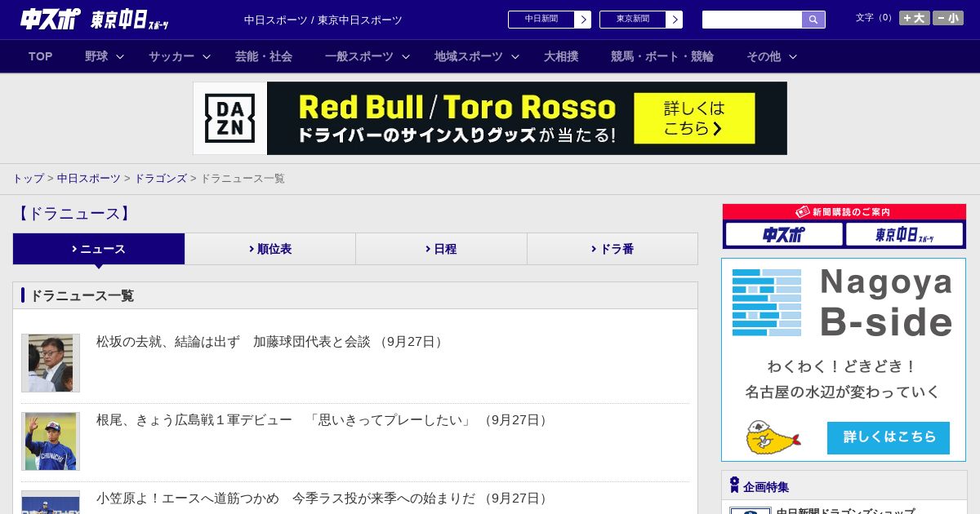
Task: Click 中スポ subscription button in sidebar
Action: (784, 235)
